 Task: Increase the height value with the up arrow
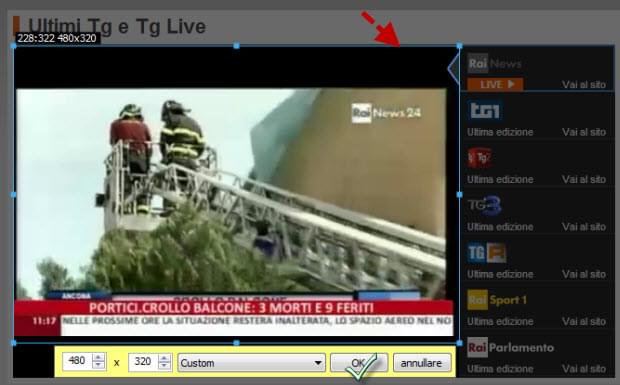click(x=164, y=357)
